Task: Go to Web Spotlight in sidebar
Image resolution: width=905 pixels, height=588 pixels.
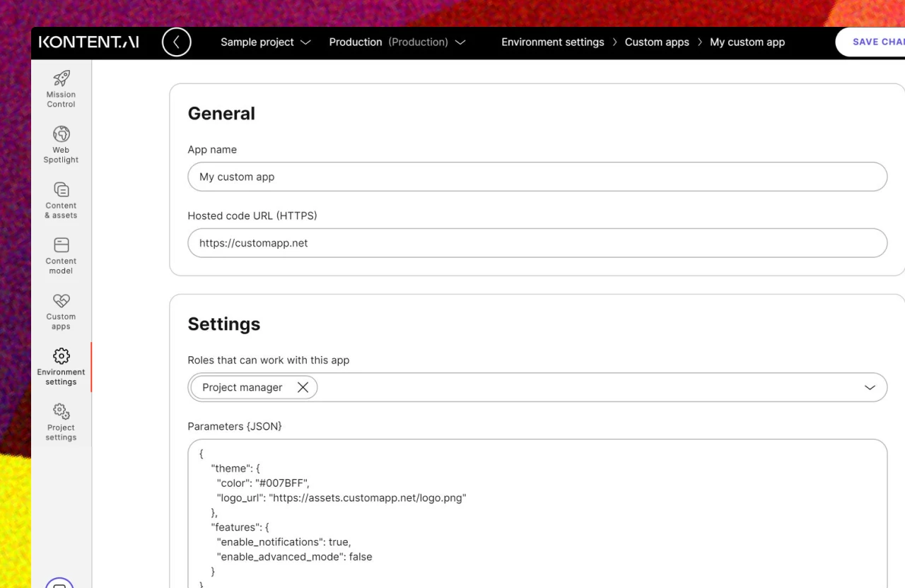Action: (61, 144)
